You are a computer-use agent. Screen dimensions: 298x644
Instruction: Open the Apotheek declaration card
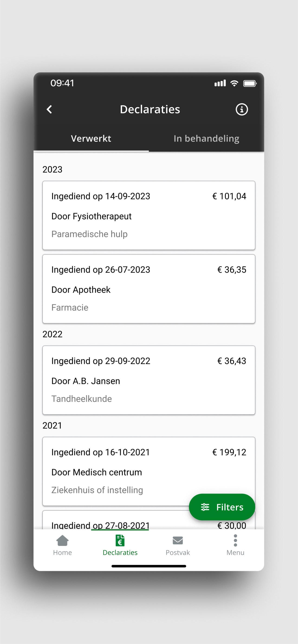point(149,289)
